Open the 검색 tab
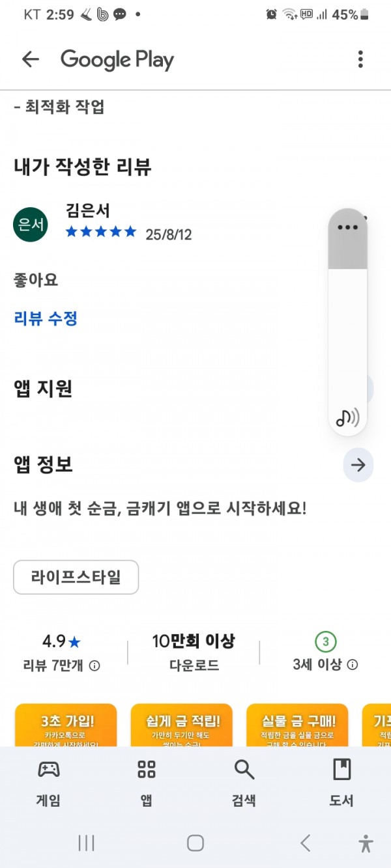Viewport: 391px width, 868px height. (x=244, y=783)
